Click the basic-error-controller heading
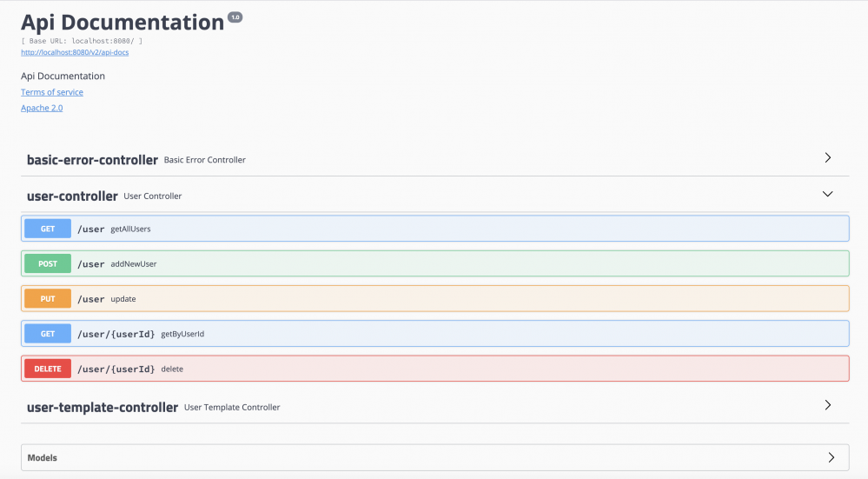Image resolution: width=868 pixels, height=479 pixels. [92, 160]
